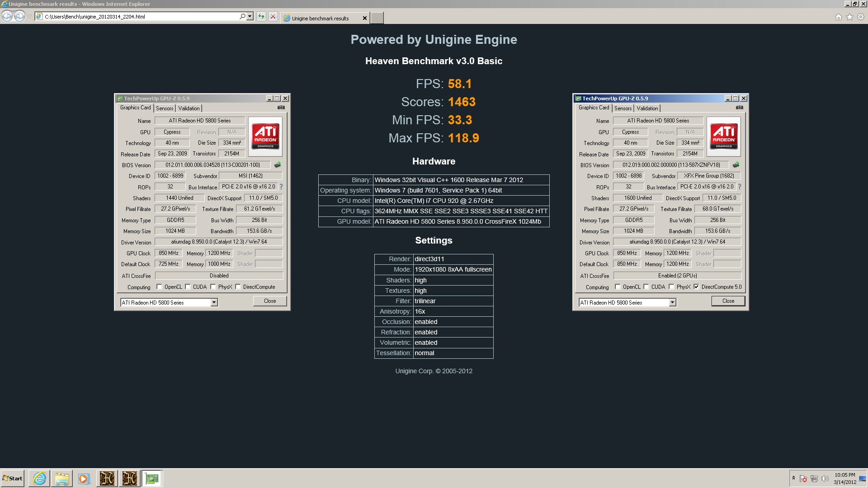Toggle DirectCompute 5.0 checkbox in right GPU-Z
The height and width of the screenshot is (488, 868).
click(696, 286)
